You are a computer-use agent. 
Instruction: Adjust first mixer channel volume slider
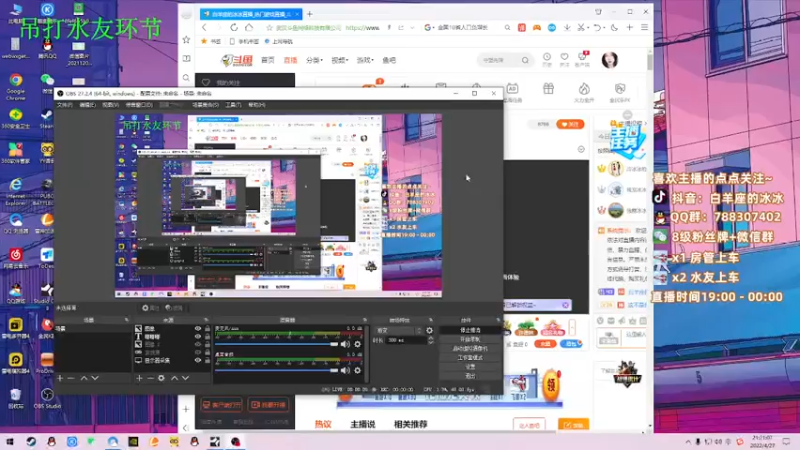click(277, 344)
